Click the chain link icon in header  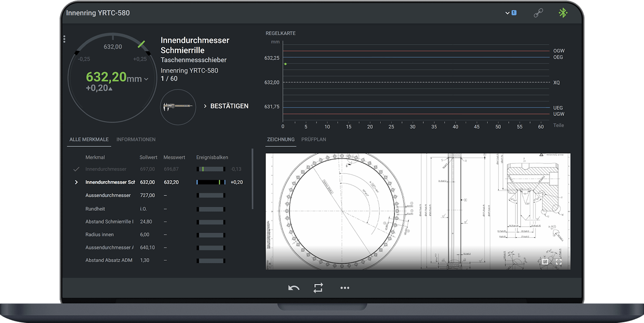538,13
